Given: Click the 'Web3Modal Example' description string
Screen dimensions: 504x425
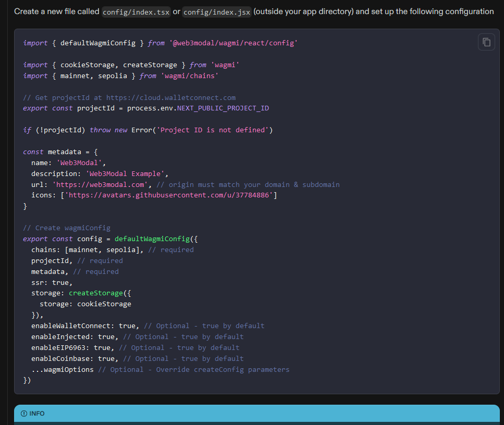Looking at the screenshot, I should (x=125, y=174).
